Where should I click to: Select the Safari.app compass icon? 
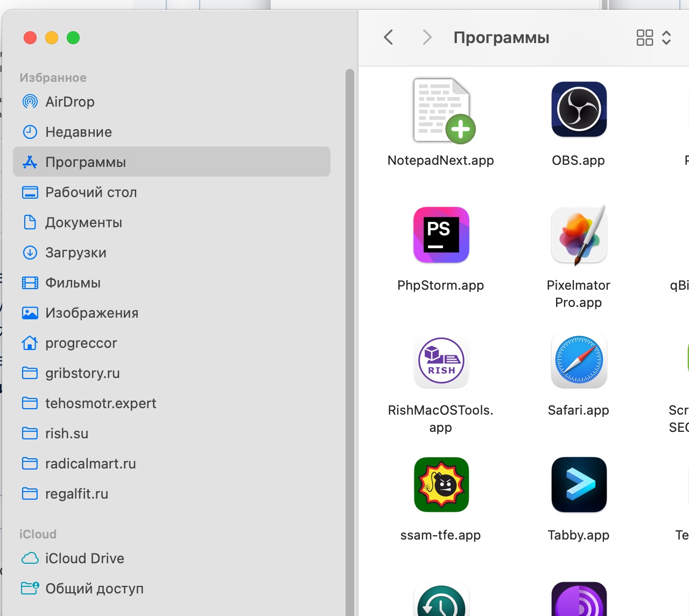click(579, 360)
